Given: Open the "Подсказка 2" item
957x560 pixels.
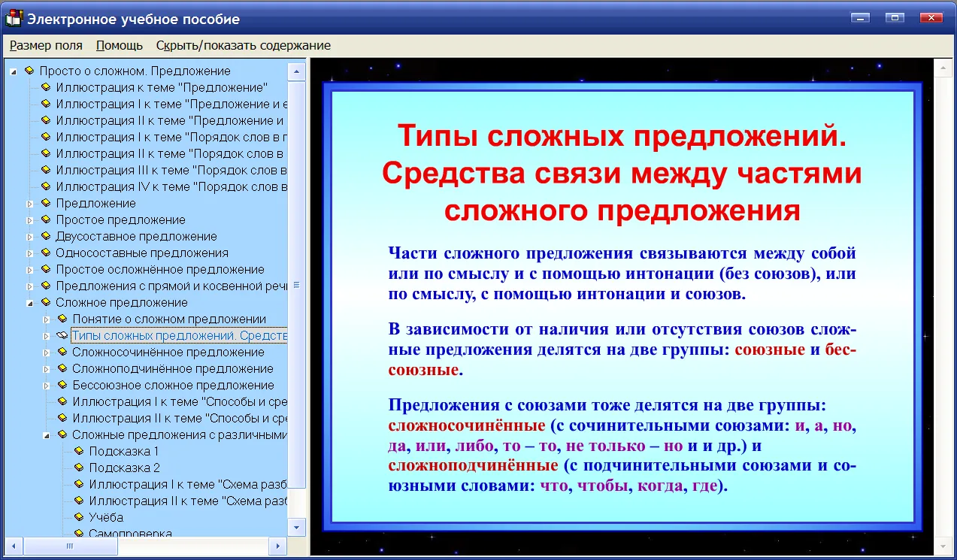Looking at the screenshot, I should click(x=124, y=468).
